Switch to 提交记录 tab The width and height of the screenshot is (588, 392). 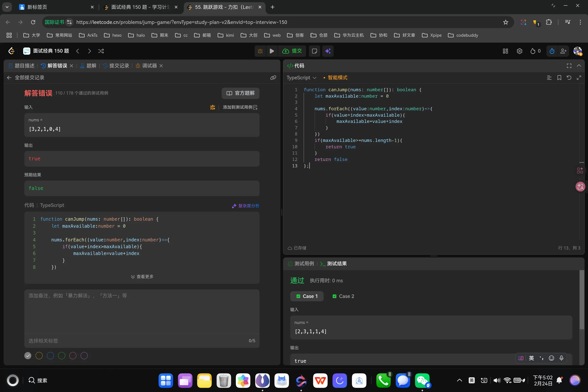[x=116, y=66]
